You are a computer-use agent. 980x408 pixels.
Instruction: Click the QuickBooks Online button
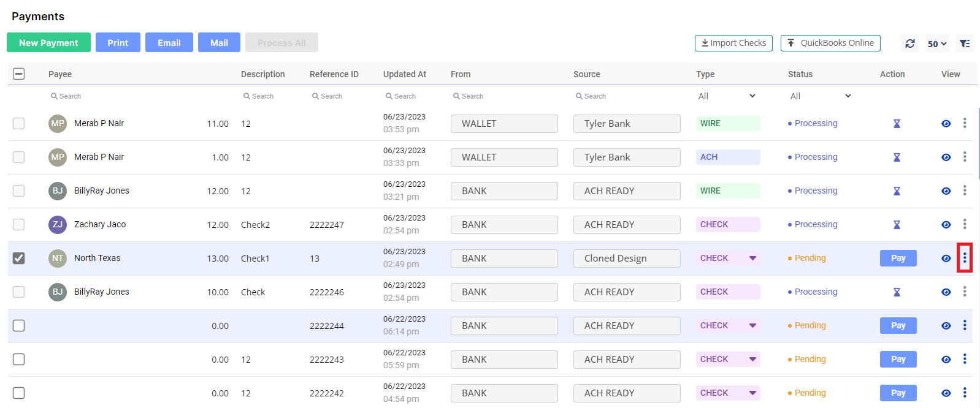[830, 43]
